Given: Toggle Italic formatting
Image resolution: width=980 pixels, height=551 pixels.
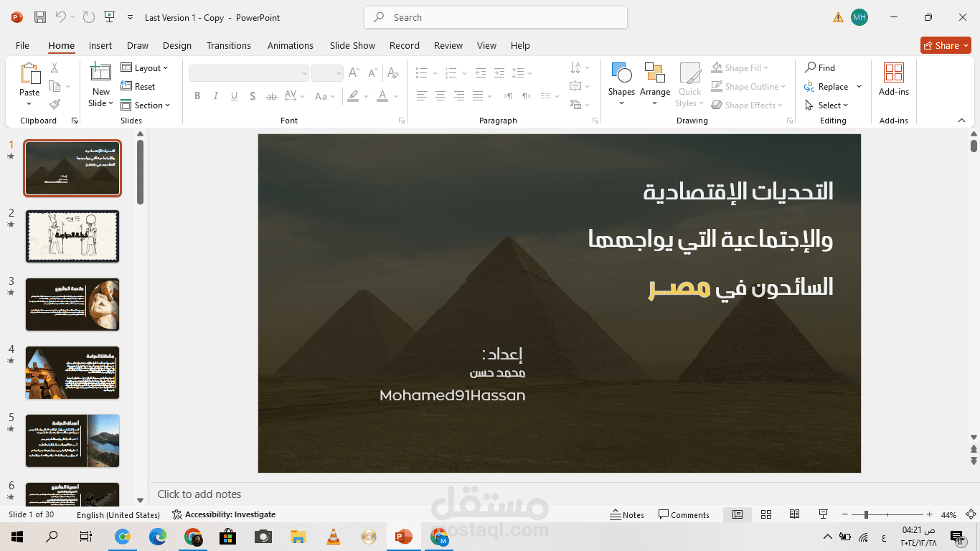Looking at the screenshot, I should coord(216,96).
